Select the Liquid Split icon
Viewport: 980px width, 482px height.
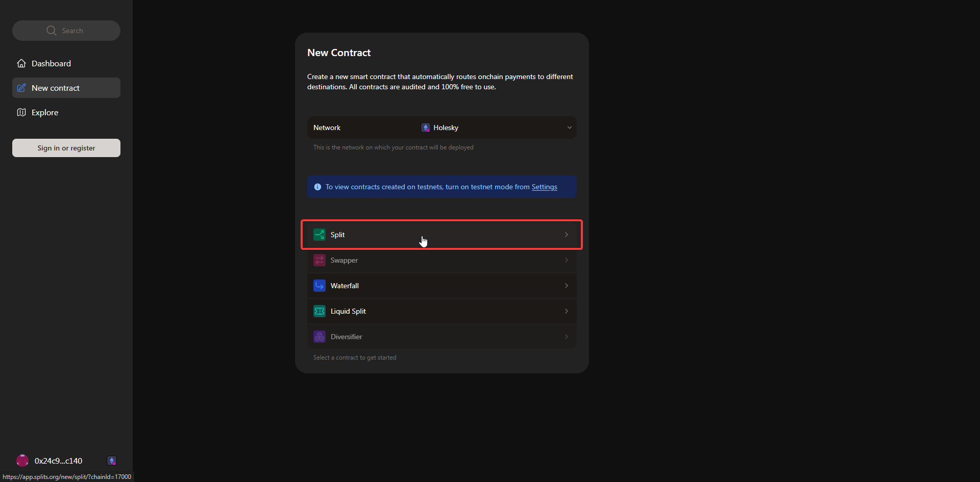coord(320,311)
